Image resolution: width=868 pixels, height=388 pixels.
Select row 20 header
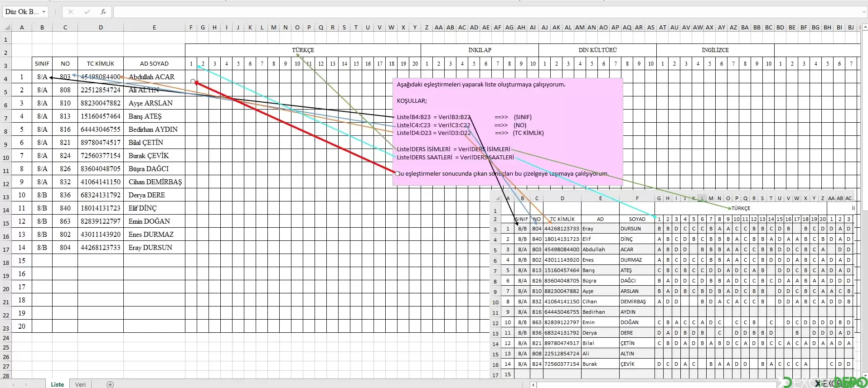point(6,289)
